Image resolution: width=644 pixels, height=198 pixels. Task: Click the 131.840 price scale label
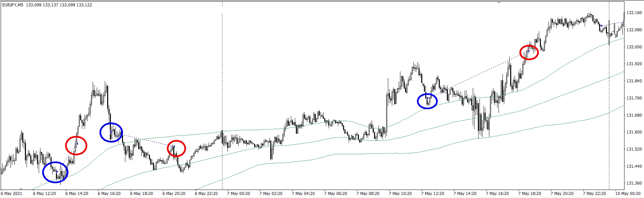(634, 81)
